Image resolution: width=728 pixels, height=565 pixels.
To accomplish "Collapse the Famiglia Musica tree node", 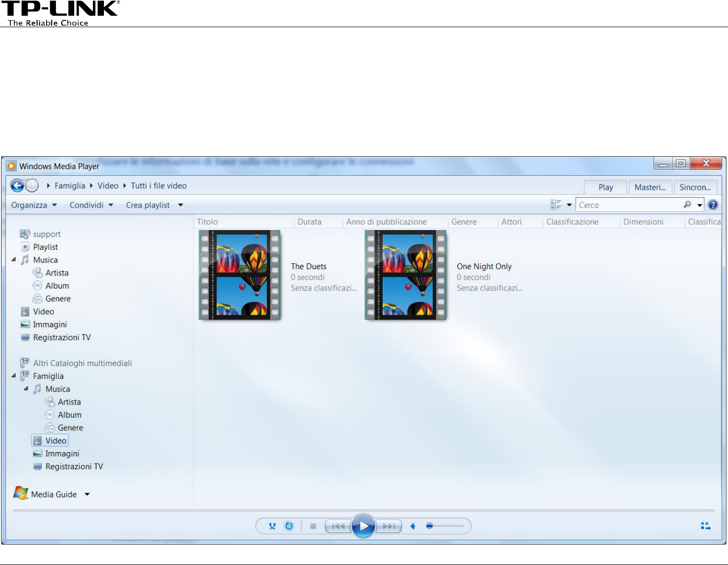I will click(x=26, y=389).
